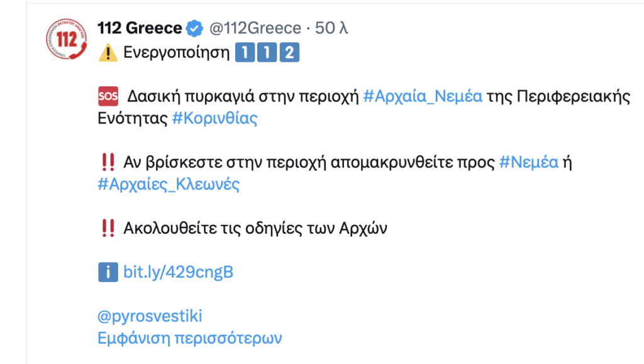Click the "50 λ" tweet timestamp
The image size is (644, 364).
331,28
